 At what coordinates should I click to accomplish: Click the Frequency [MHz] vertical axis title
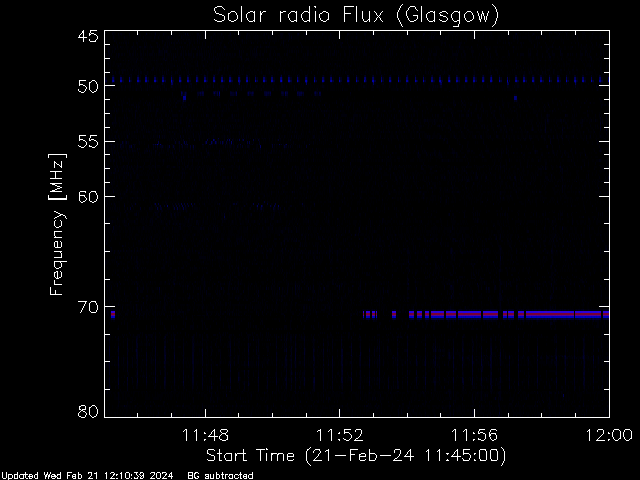[57, 224]
